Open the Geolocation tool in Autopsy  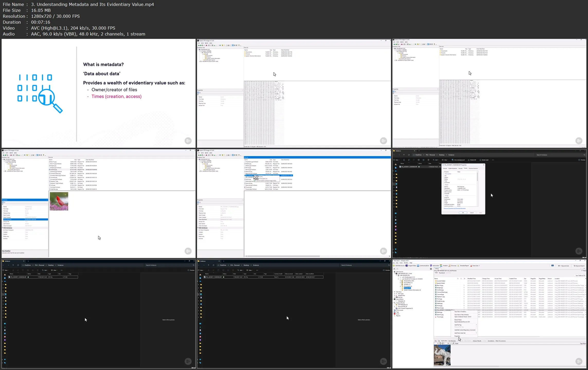(x=431, y=266)
